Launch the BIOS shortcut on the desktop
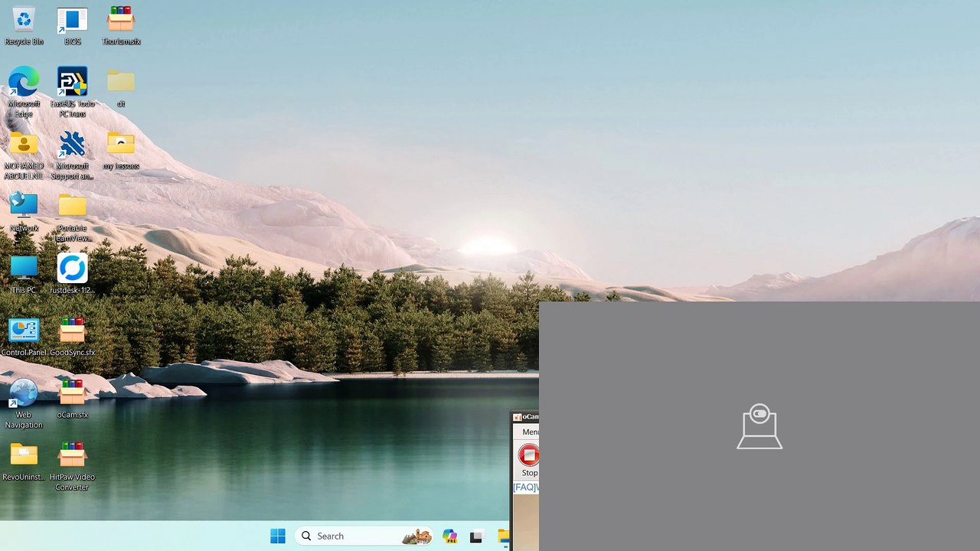This screenshot has width=980, height=551. (72, 26)
